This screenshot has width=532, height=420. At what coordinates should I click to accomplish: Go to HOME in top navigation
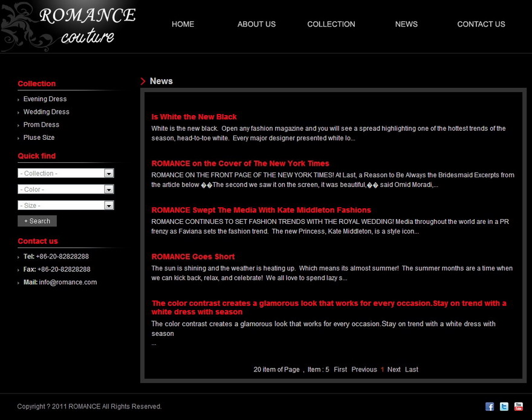point(183,24)
